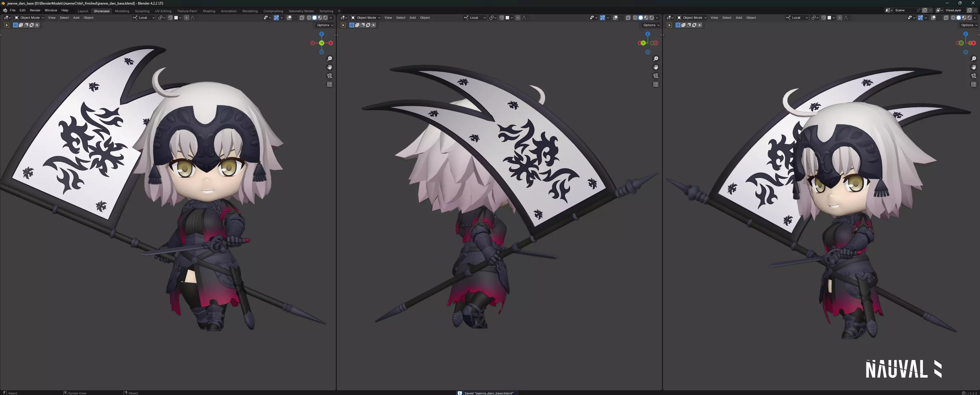Click the pan hand icon in middle viewport

pos(656,67)
